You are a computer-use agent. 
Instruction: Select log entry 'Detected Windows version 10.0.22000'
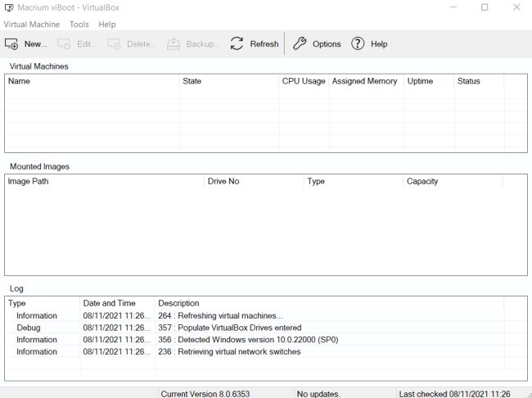pos(255,340)
